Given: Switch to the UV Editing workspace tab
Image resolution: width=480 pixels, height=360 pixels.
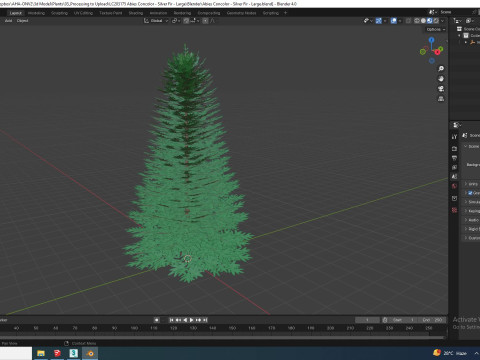Looking at the screenshot, I should pyautogui.click(x=83, y=13).
